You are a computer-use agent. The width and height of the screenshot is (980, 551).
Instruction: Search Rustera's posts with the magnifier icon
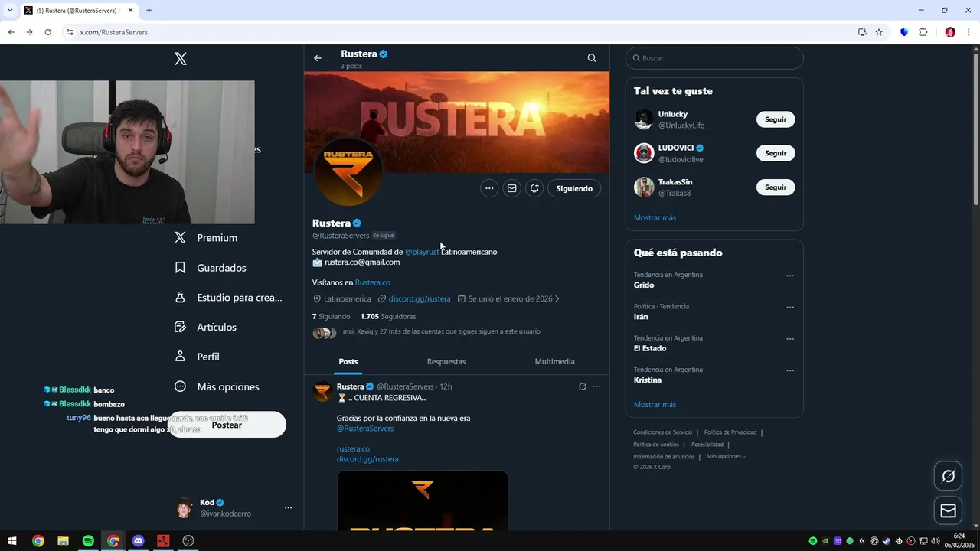(x=592, y=58)
